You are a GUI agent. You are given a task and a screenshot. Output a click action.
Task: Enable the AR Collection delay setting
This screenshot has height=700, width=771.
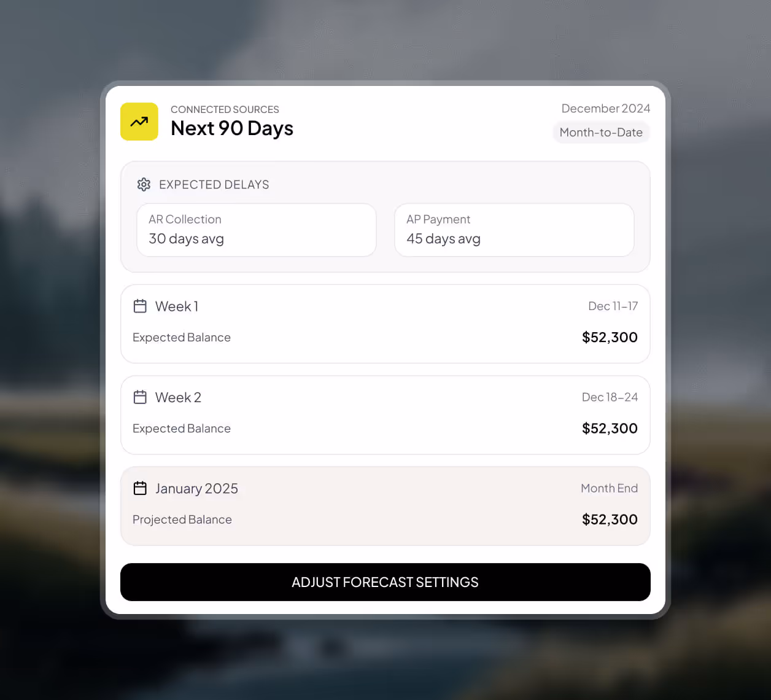coord(256,230)
